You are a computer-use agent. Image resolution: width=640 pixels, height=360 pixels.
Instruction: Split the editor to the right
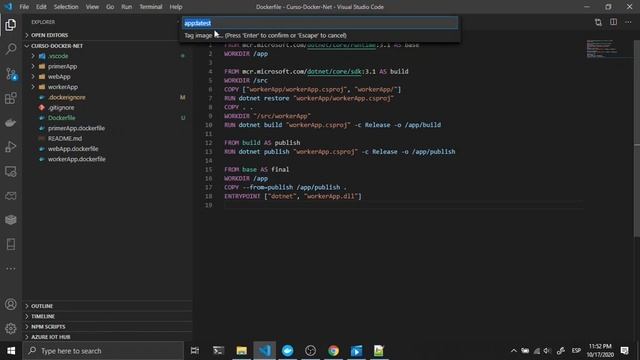click(x=613, y=22)
